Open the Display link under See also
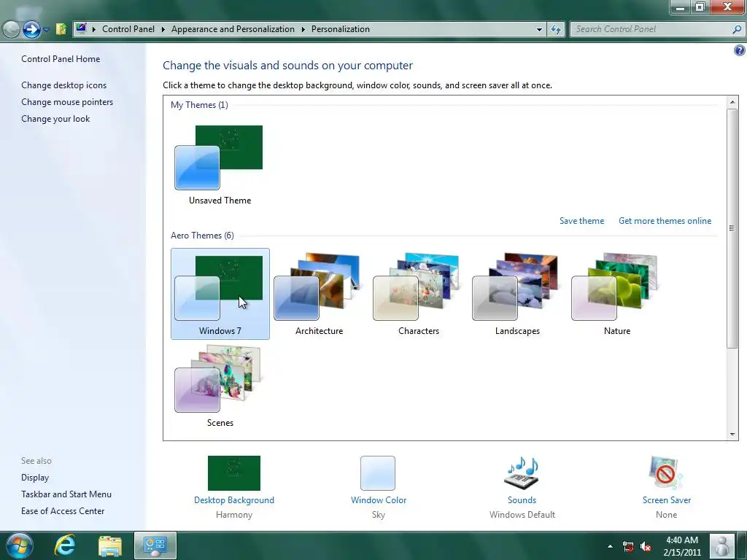Image resolution: width=747 pixels, height=560 pixels. 35,478
